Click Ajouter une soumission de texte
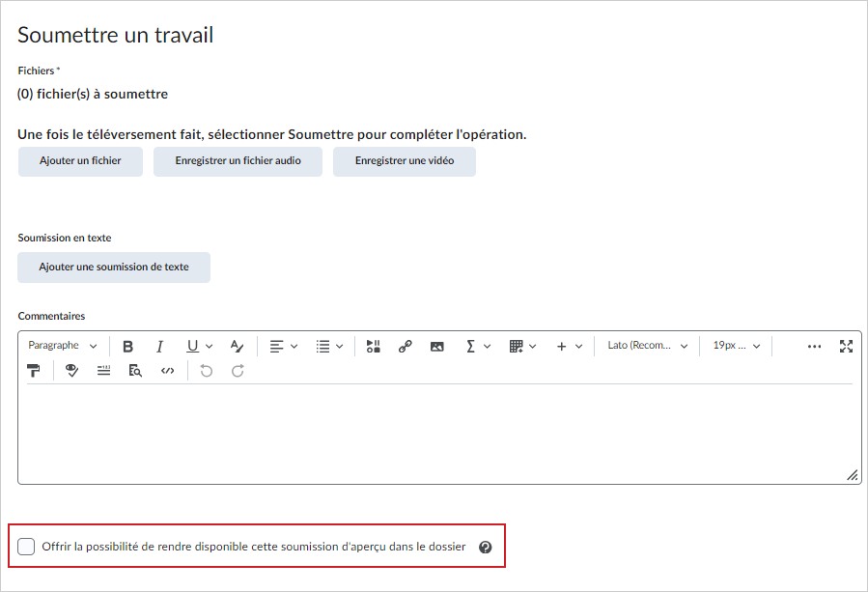868x592 pixels. click(114, 268)
